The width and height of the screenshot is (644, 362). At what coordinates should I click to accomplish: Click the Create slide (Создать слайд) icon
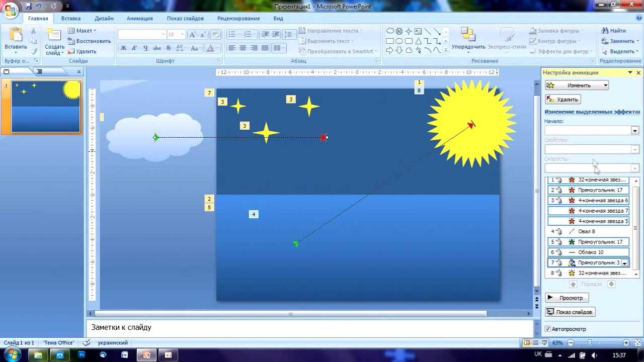point(53,35)
